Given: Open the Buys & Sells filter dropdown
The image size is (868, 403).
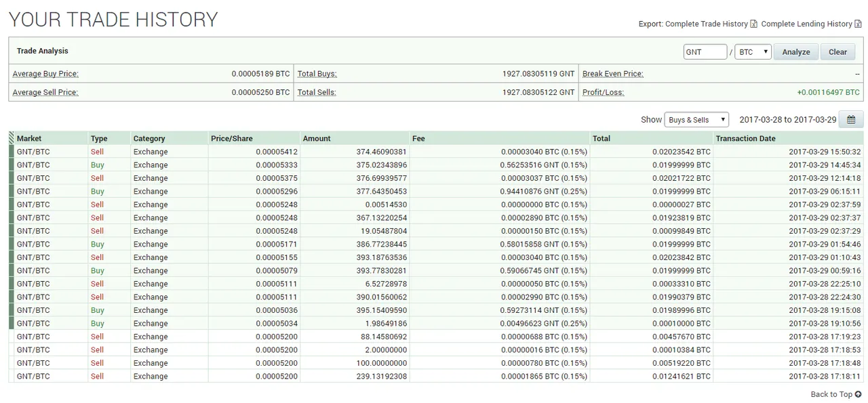Looking at the screenshot, I should [x=696, y=120].
